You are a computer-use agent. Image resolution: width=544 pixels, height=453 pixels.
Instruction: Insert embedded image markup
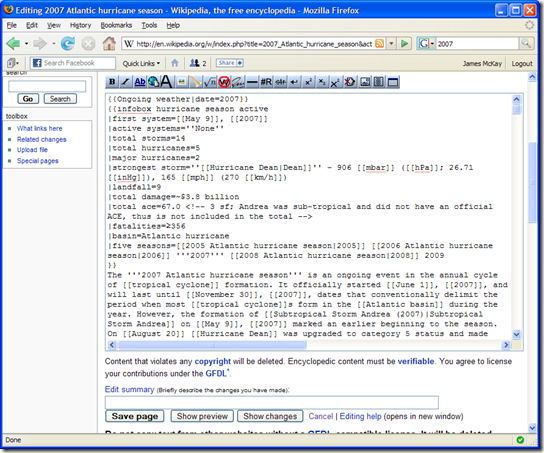click(181, 82)
